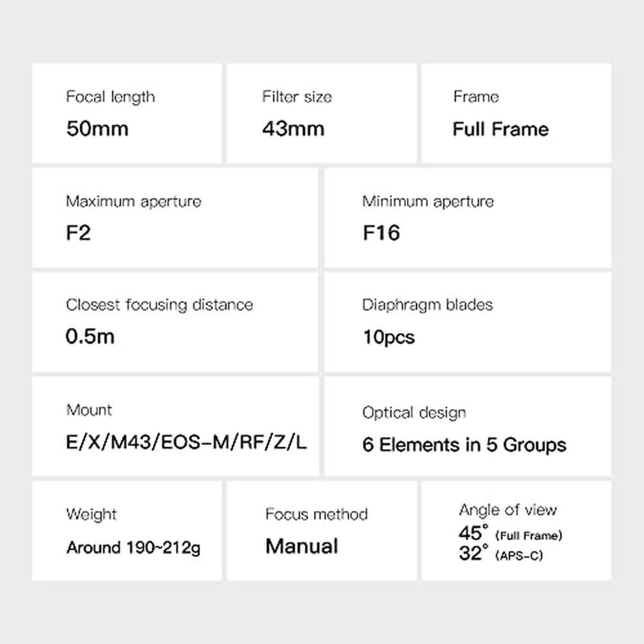The width and height of the screenshot is (644, 644).
Task: Select the F16 aperture value
Action: pyautogui.click(x=381, y=232)
